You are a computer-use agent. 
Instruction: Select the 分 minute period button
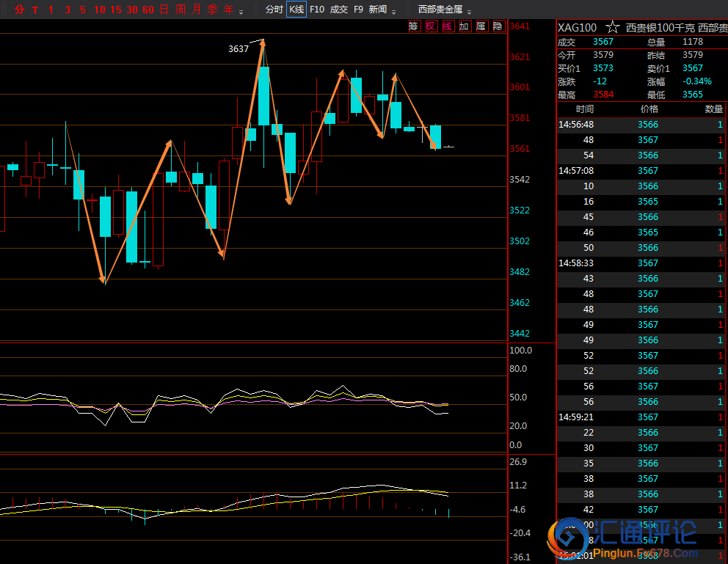(x=20, y=10)
